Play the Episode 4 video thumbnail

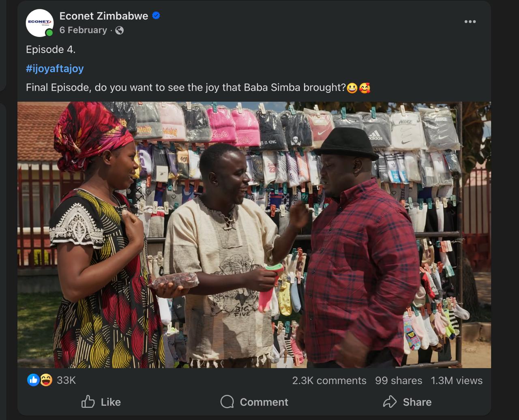[x=254, y=235]
